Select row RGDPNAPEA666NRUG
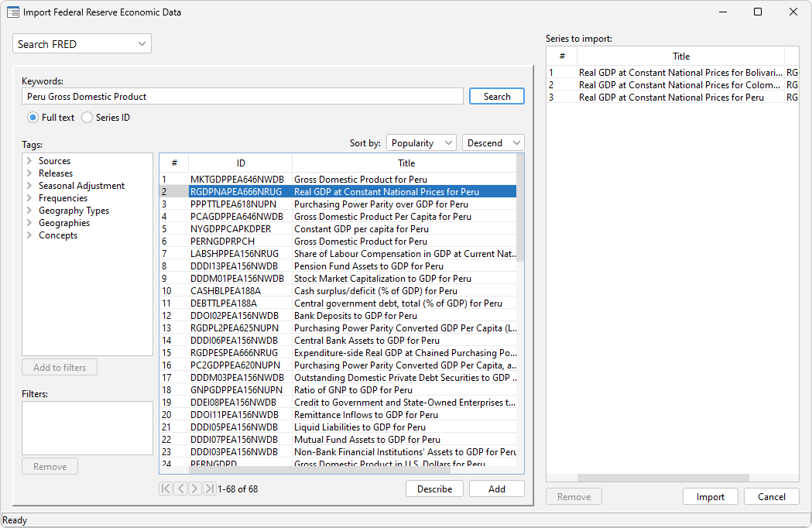The image size is (812, 528). click(337, 192)
